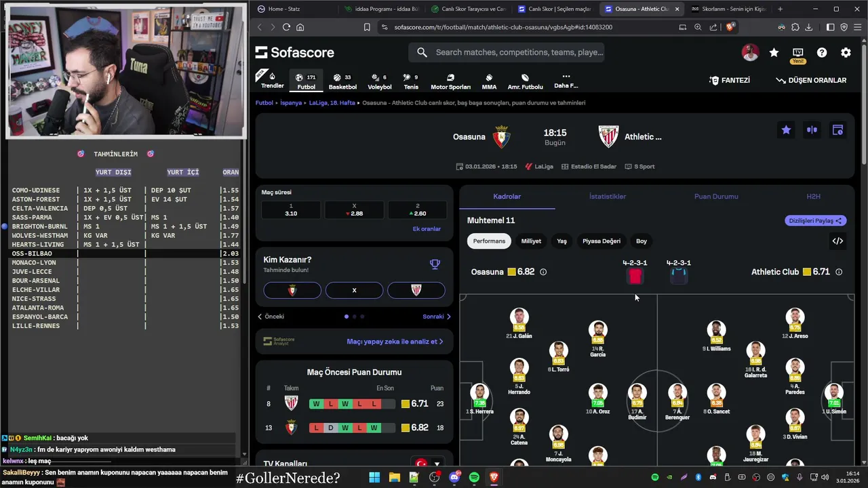Screen dimensions: 868x488
Task: Click the Dizilişleri Paylaş button
Action: coord(816,220)
